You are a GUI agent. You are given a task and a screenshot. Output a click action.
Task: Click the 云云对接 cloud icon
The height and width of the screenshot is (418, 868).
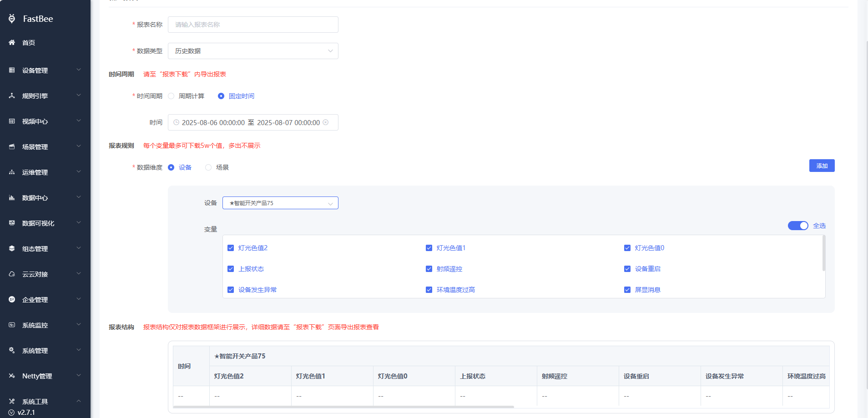(12, 274)
